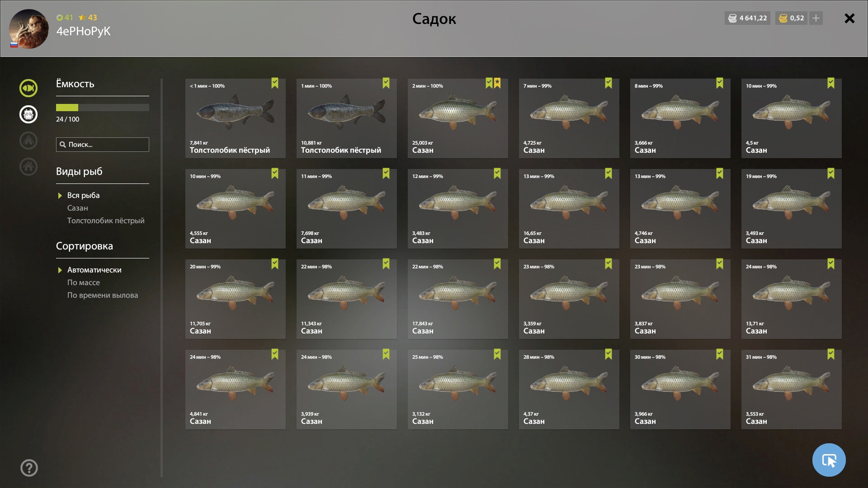The width and height of the screenshot is (868, 488).
Task: Add gold coins with plus button
Action: coord(816,18)
